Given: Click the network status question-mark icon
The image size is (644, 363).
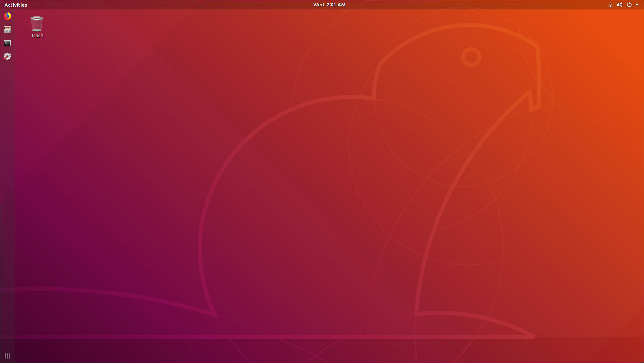Looking at the screenshot, I should coord(610,5).
